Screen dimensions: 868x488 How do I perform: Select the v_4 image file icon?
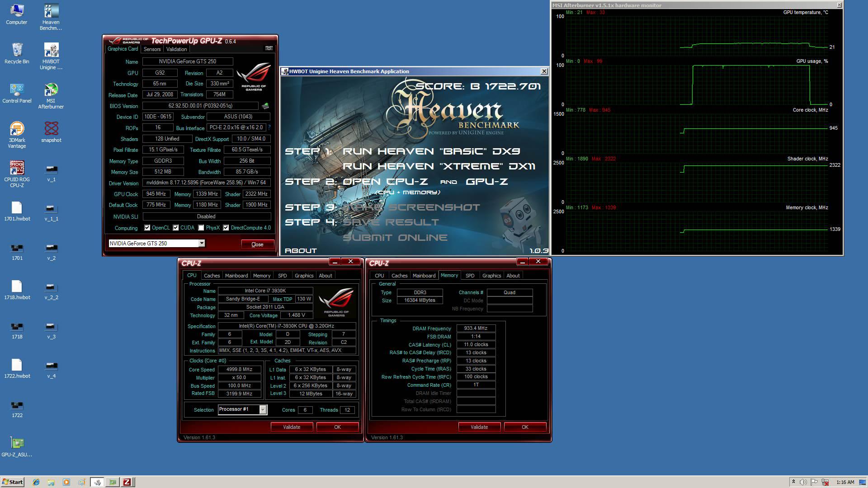51,370
